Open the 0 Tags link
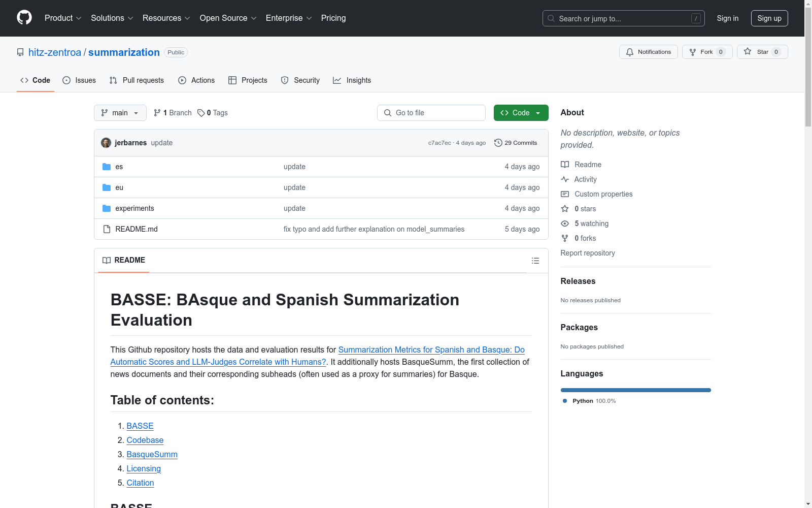Image resolution: width=812 pixels, height=508 pixels. 213,113
